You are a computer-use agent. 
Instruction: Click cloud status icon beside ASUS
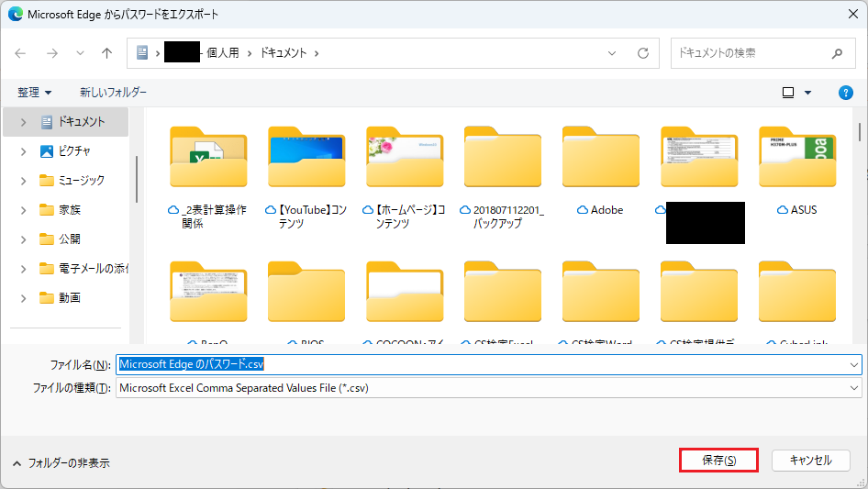(782, 210)
